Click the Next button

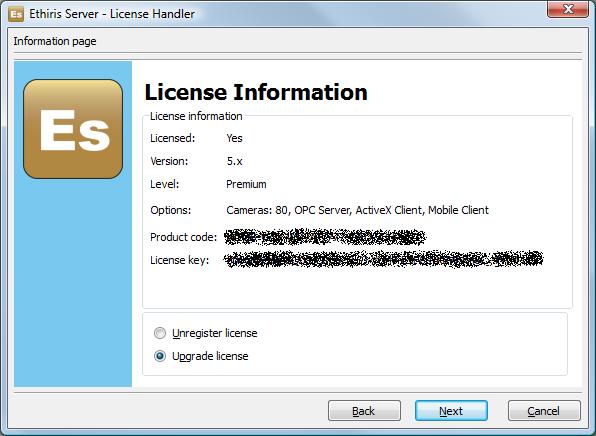click(x=451, y=411)
